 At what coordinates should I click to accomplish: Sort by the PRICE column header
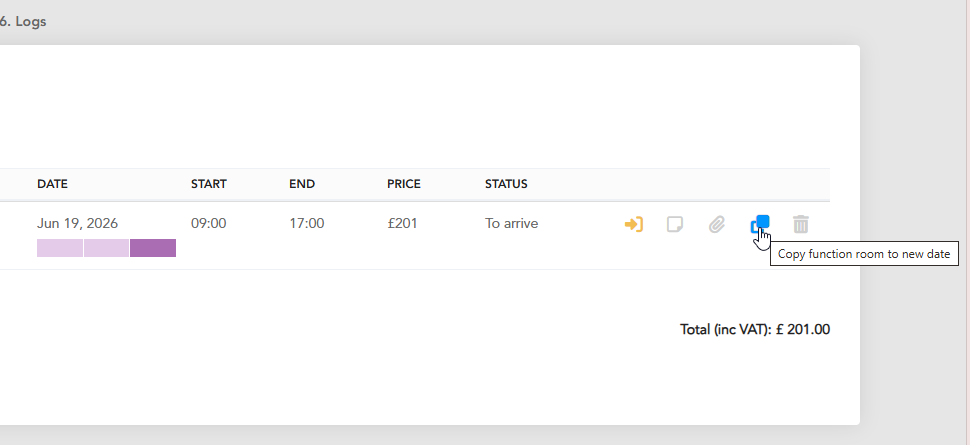[x=404, y=184]
